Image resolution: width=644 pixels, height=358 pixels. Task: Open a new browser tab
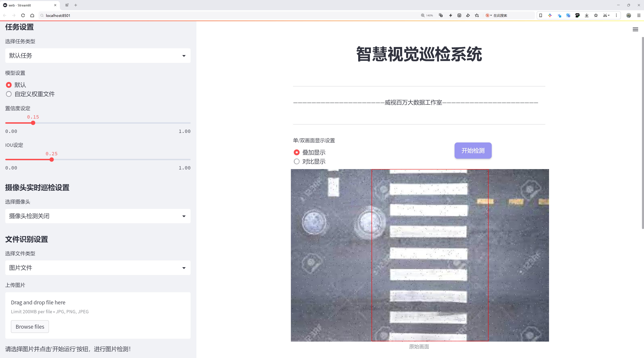point(76,5)
